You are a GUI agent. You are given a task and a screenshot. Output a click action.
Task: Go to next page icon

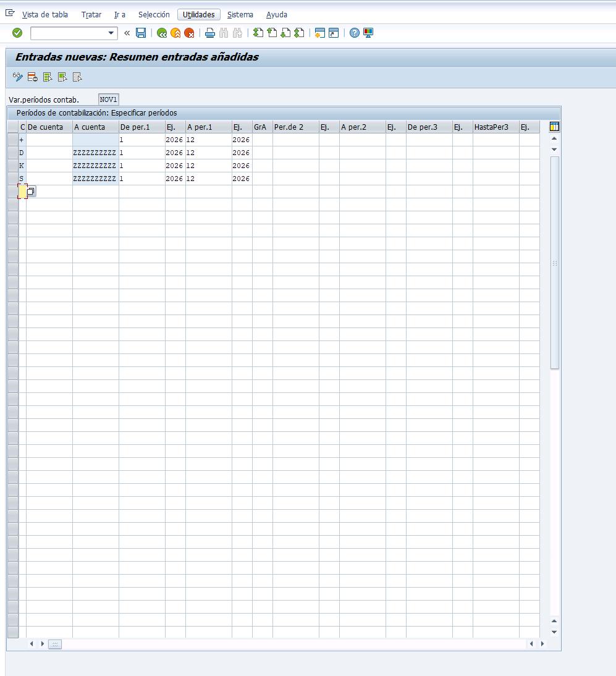tap(285, 33)
